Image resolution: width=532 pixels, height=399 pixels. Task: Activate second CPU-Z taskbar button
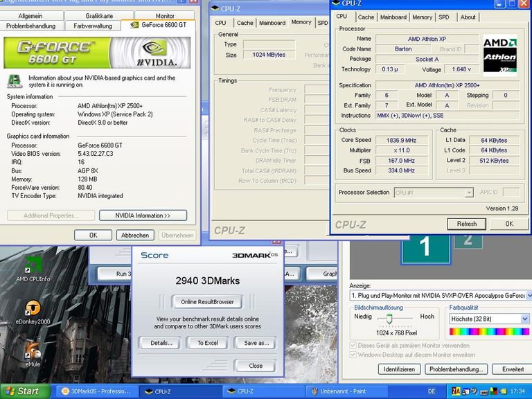[263, 391]
